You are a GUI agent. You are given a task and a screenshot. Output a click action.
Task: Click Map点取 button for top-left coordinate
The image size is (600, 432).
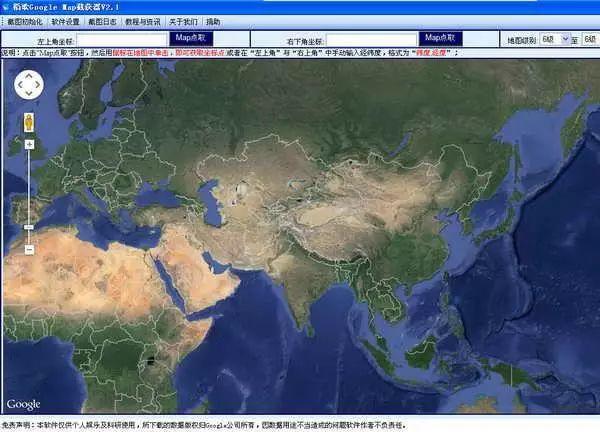point(191,39)
